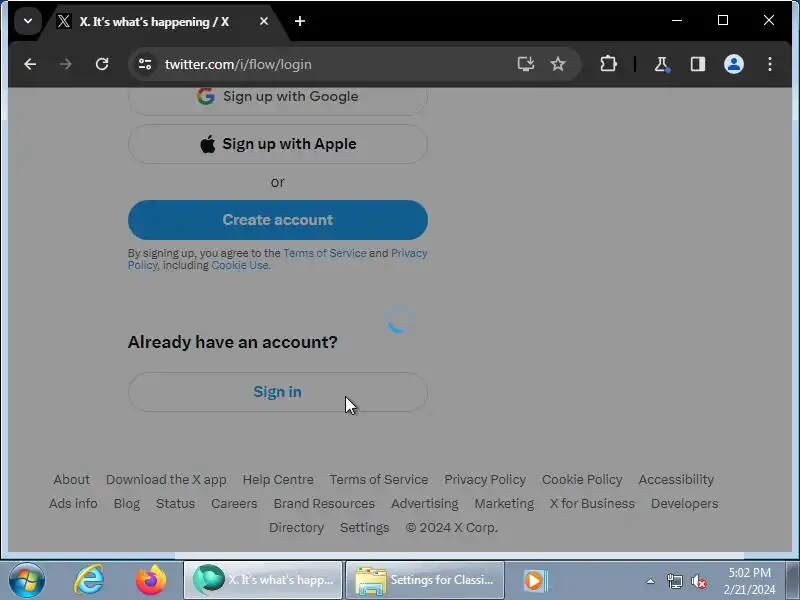Switch to the X browser taskbar button
This screenshot has width=800, height=600.
263,580
